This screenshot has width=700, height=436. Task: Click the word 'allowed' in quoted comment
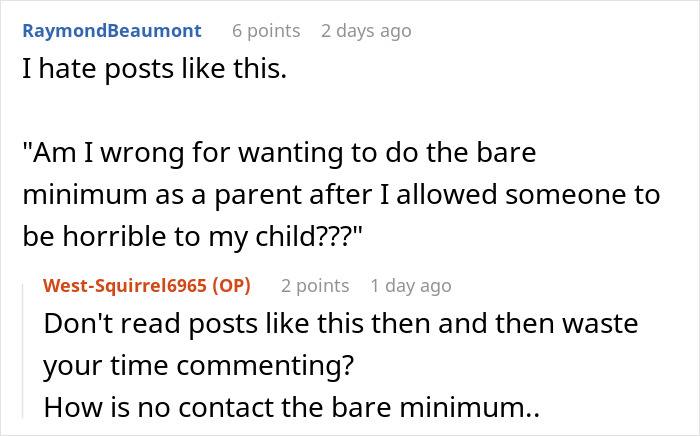point(446,194)
